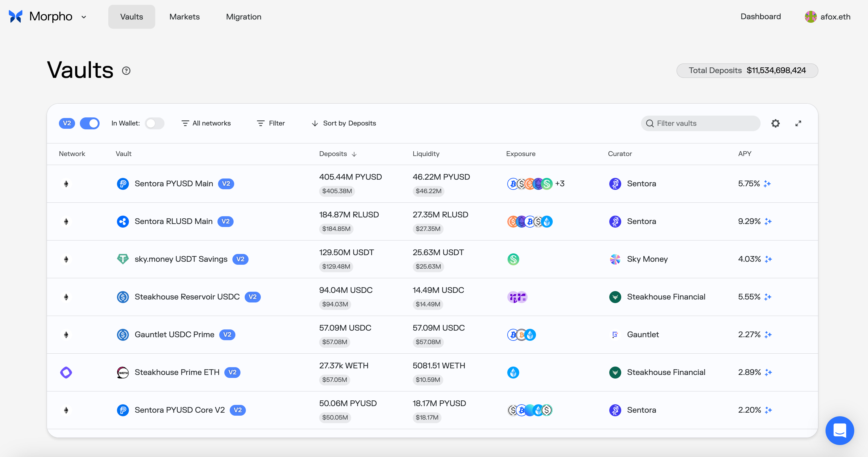Open the Migration tab
868x457 pixels.
pyautogui.click(x=243, y=17)
